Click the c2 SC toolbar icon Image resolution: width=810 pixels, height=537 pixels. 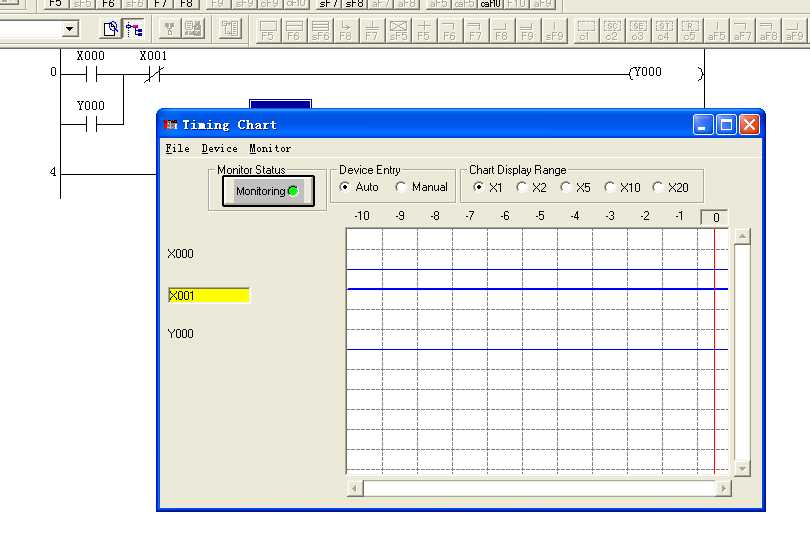point(612,30)
